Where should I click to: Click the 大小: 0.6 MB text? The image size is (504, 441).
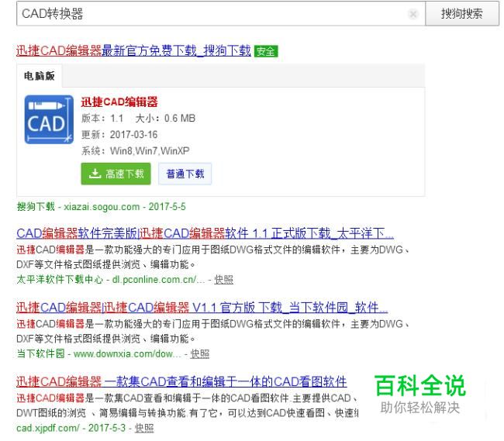click(165, 119)
